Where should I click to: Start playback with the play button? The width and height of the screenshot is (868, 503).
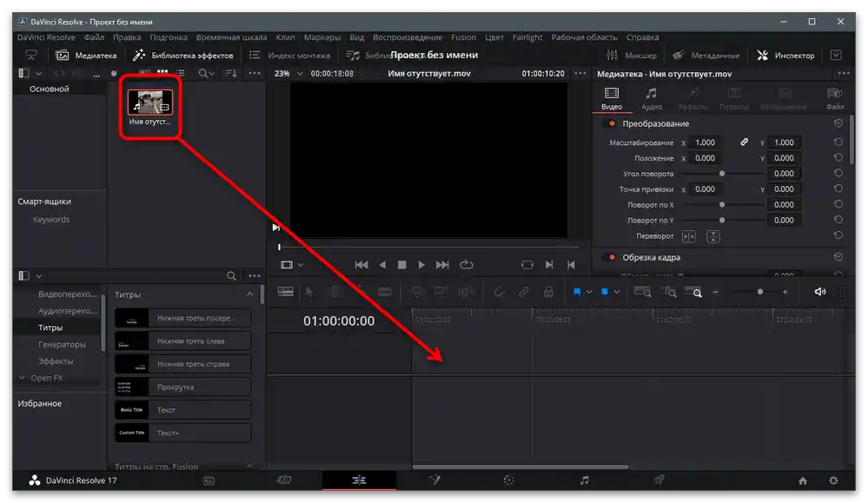tap(421, 264)
